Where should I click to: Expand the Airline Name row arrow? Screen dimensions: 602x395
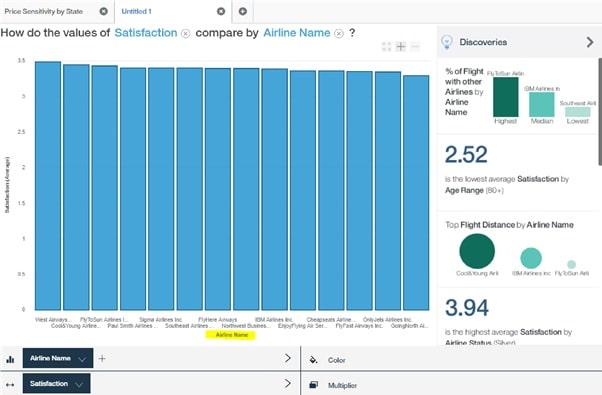tap(288, 358)
